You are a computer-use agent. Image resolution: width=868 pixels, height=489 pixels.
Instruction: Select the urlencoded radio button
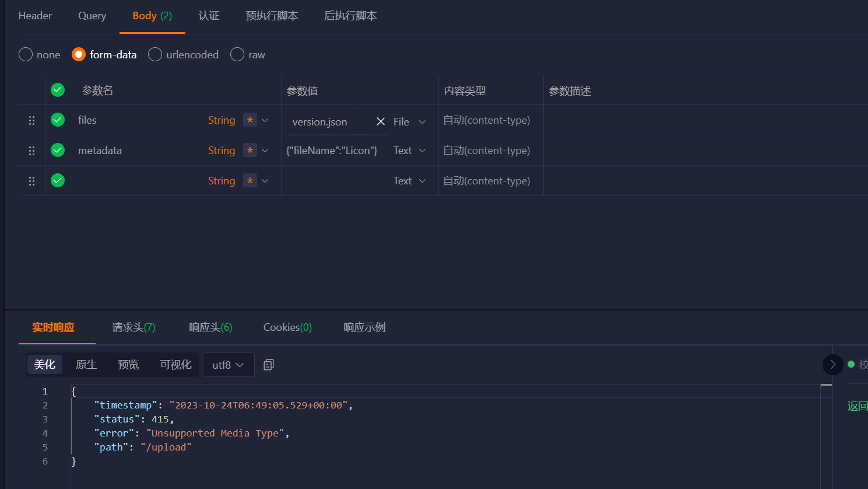click(155, 54)
